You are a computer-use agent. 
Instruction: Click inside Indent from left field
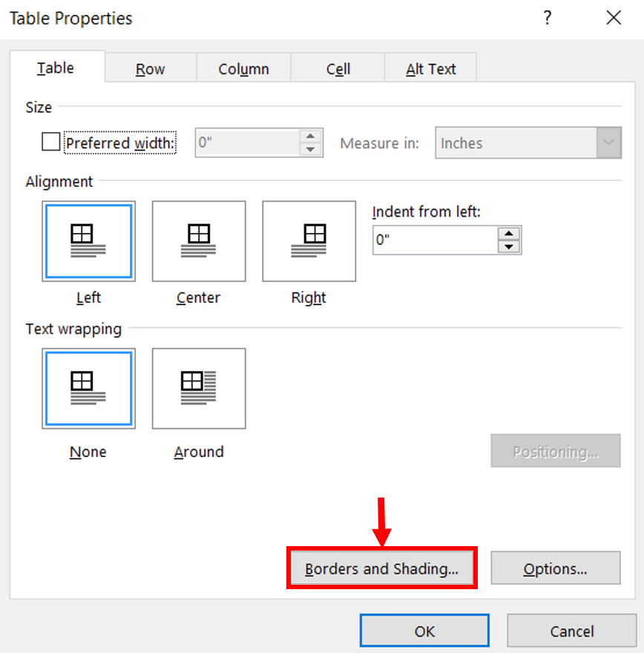(x=435, y=240)
